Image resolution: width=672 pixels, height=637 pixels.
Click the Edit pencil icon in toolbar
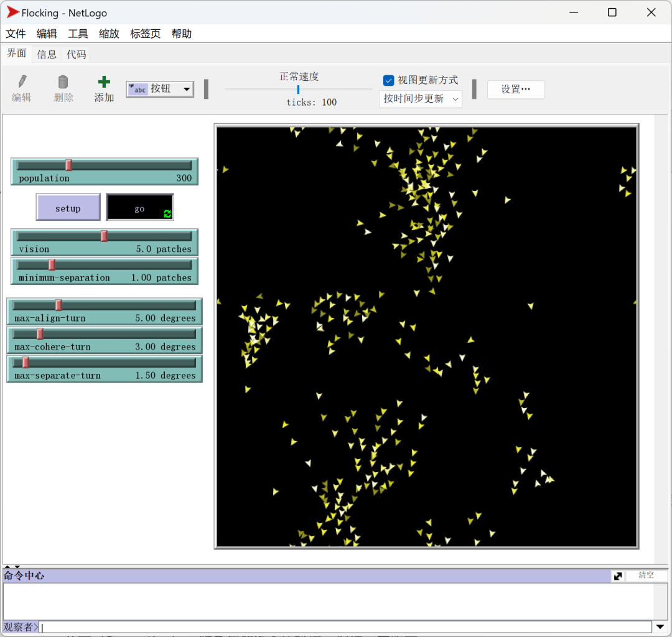22,81
